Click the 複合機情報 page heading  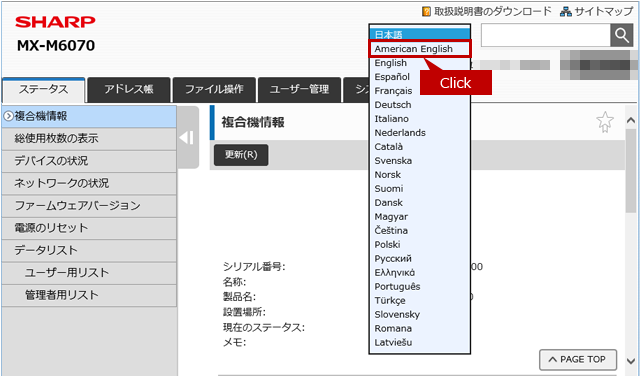[x=253, y=122]
